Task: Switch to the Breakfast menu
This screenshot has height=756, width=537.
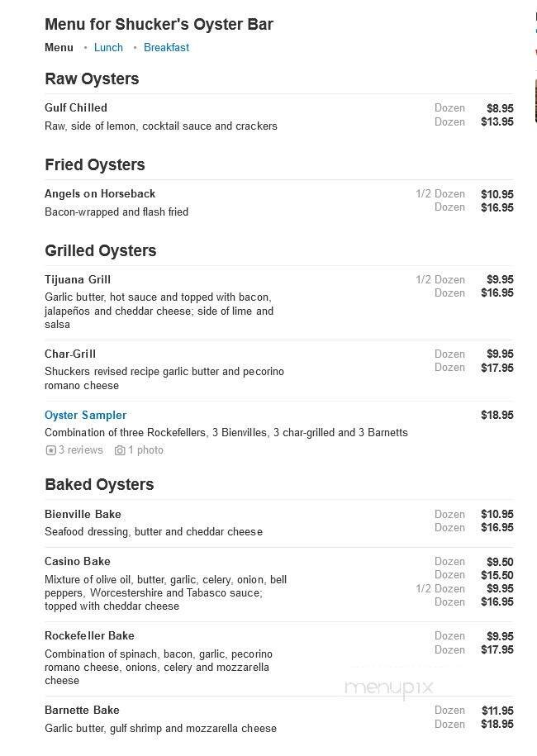Action: [x=166, y=47]
